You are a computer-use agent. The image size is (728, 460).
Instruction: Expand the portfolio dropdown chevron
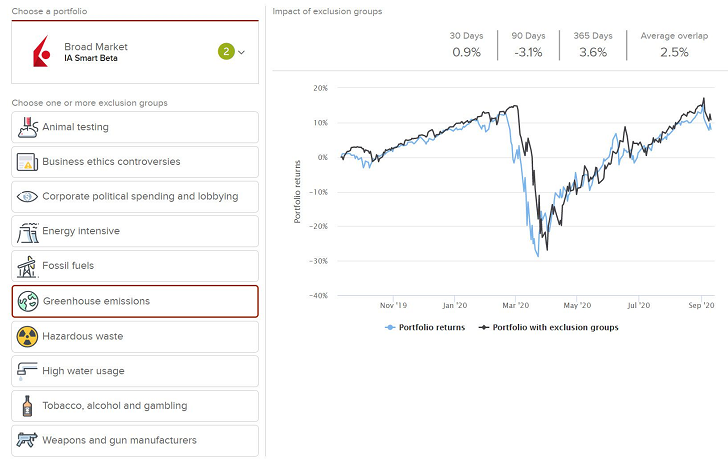242,52
